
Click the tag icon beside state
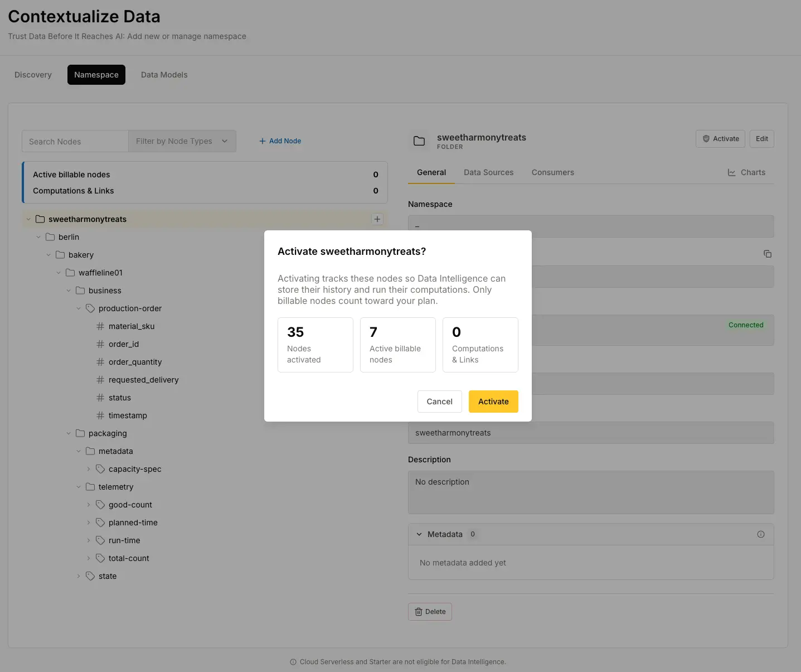90,576
